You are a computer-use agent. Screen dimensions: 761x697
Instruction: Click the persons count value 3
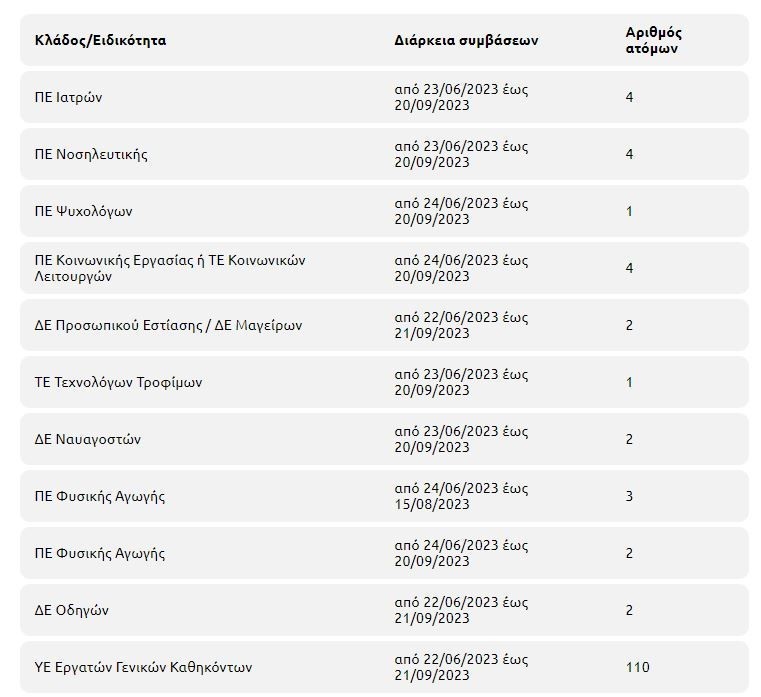point(629,496)
